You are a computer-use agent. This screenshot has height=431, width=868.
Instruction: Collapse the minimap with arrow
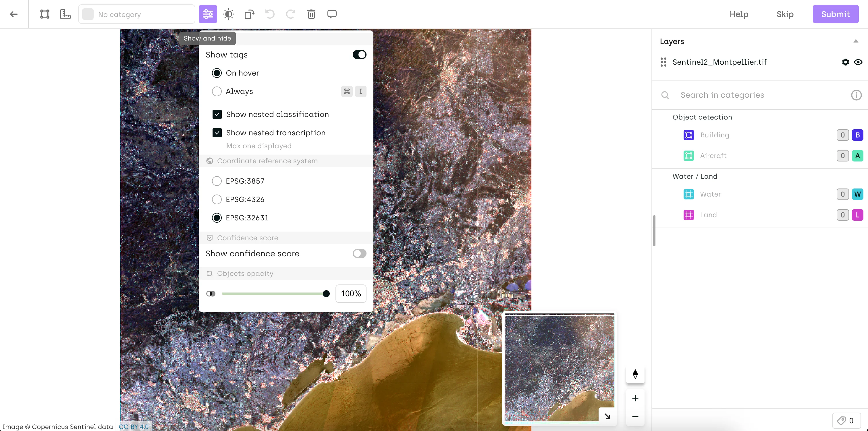point(607,416)
